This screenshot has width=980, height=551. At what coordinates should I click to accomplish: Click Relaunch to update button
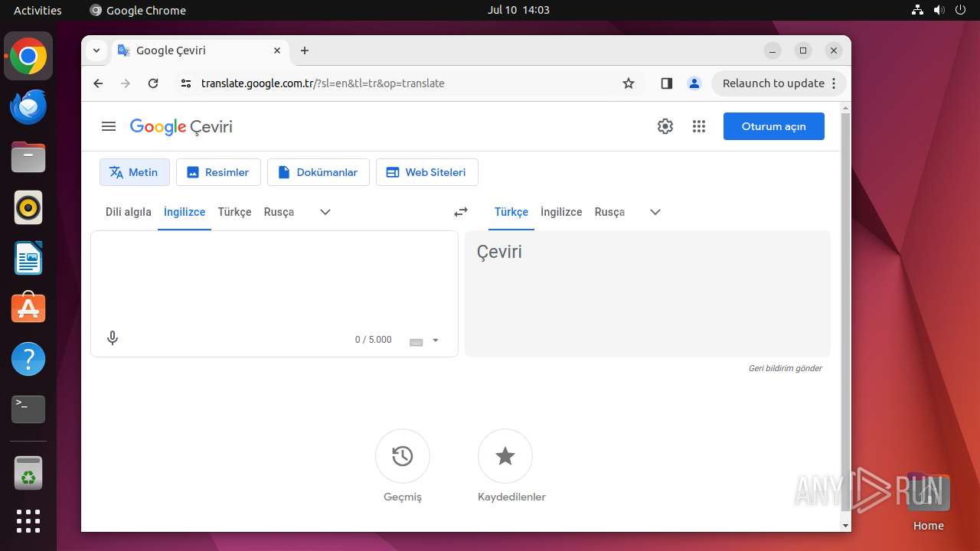click(x=773, y=83)
